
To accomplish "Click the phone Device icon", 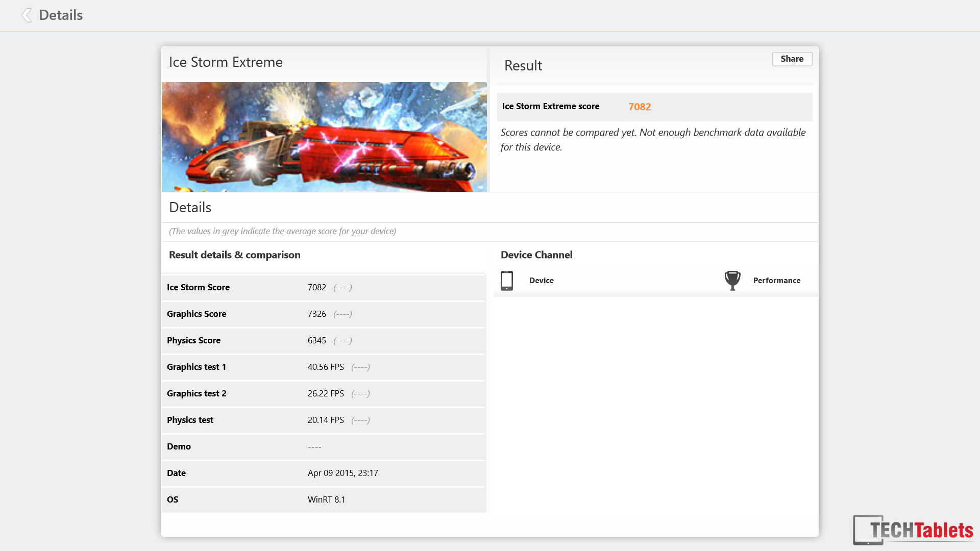I will pyautogui.click(x=507, y=281).
